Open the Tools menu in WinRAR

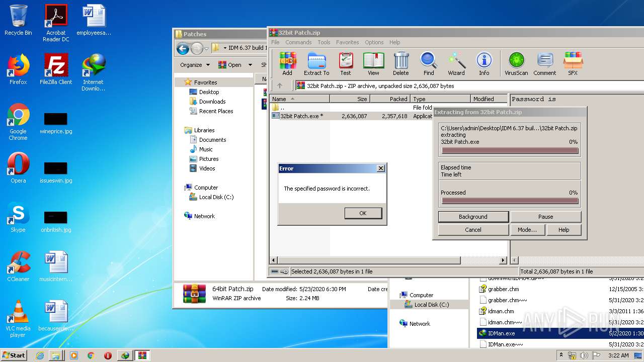pyautogui.click(x=324, y=42)
